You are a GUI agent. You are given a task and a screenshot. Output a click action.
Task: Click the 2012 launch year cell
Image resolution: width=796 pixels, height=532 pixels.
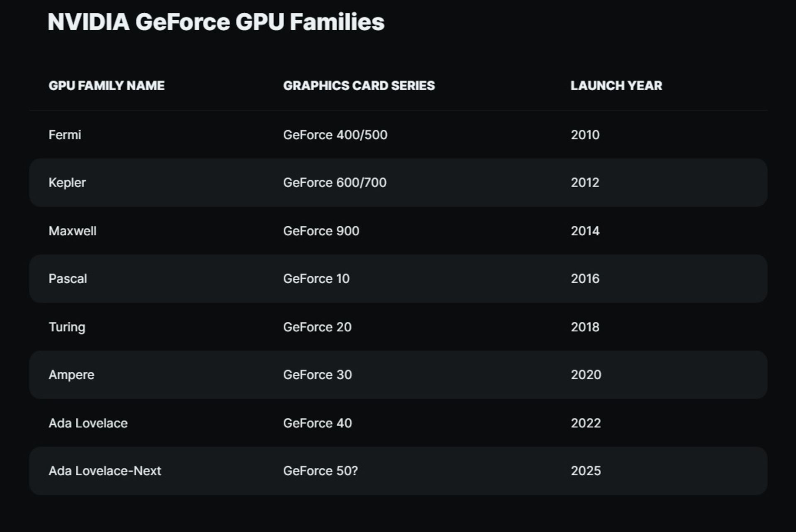point(585,183)
